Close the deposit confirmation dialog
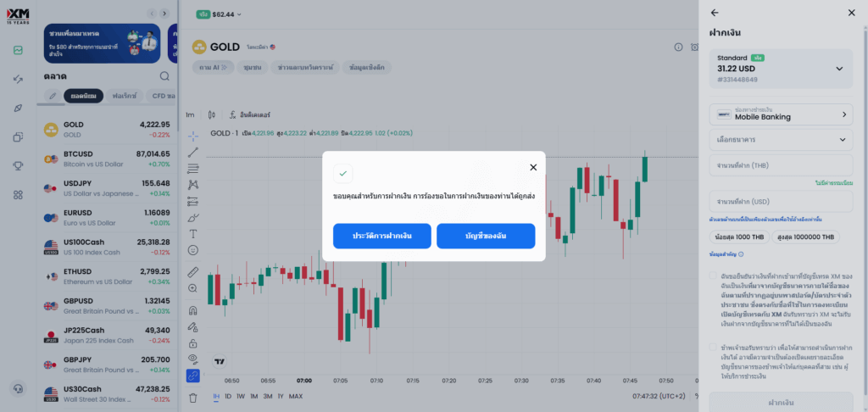The image size is (868, 412). point(533,168)
